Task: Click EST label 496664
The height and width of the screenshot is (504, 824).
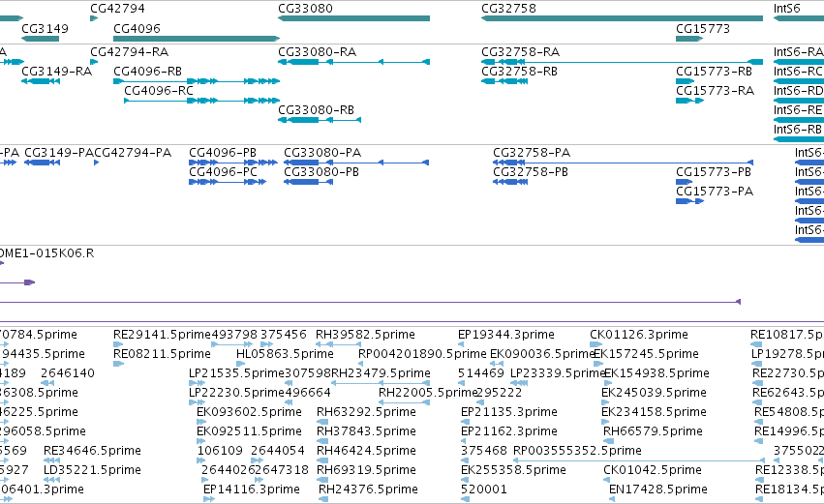Action: tap(308, 393)
